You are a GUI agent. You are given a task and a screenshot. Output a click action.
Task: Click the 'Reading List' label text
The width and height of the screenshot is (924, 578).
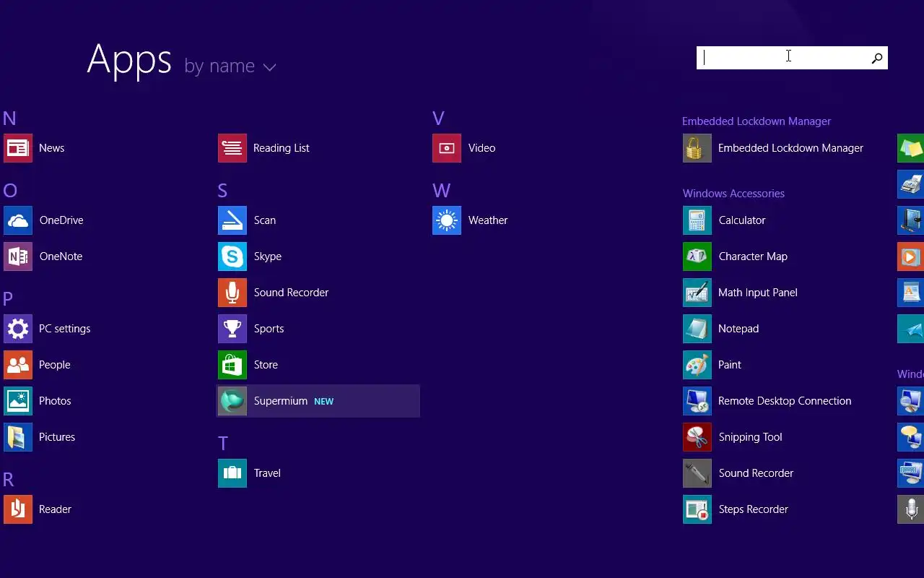282,148
